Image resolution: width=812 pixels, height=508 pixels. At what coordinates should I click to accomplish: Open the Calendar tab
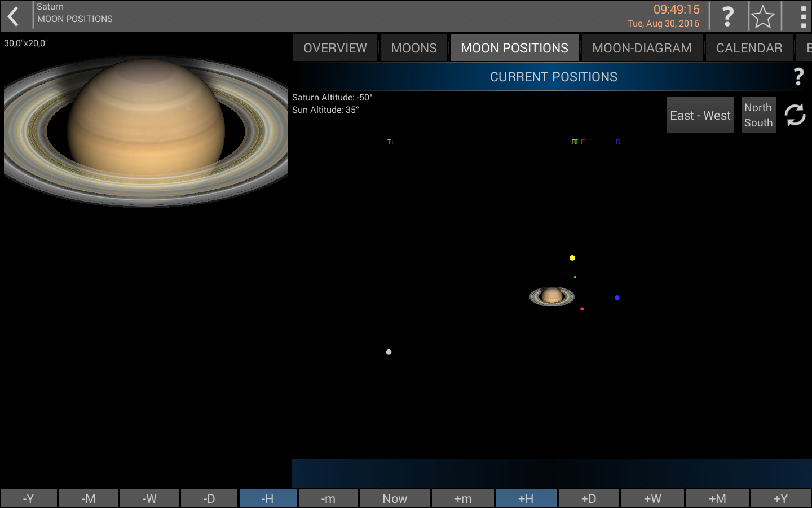pyautogui.click(x=749, y=48)
